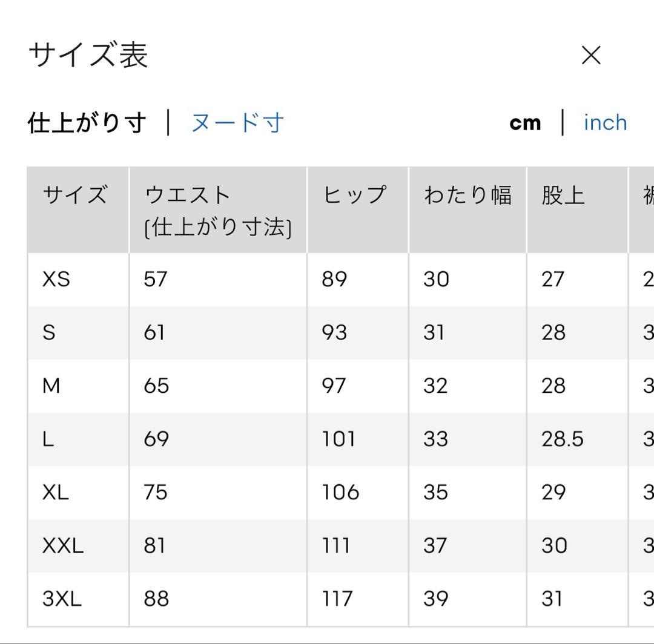The height and width of the screenshot is (644, 654).
Task: Switch units to inch
Action: 605,123
